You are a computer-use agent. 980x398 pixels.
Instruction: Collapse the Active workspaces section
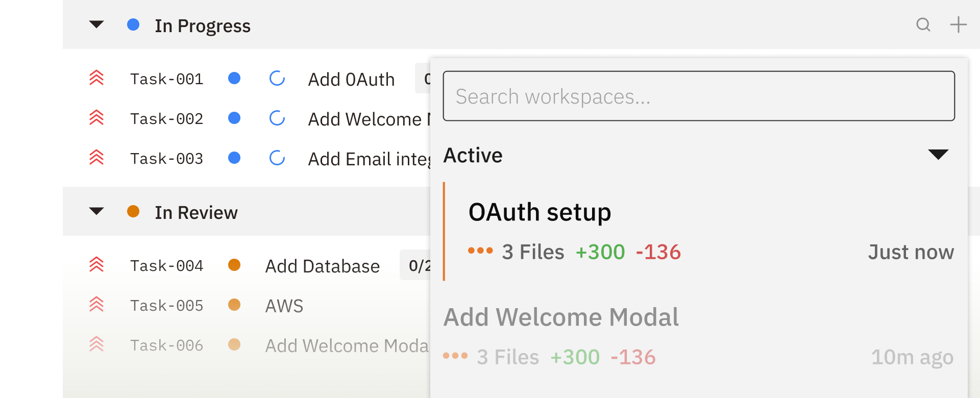(938, 155)
